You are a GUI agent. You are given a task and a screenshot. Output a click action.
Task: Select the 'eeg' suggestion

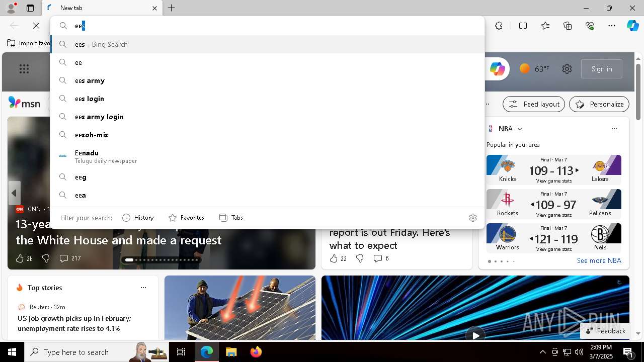[x=268, y=177]
